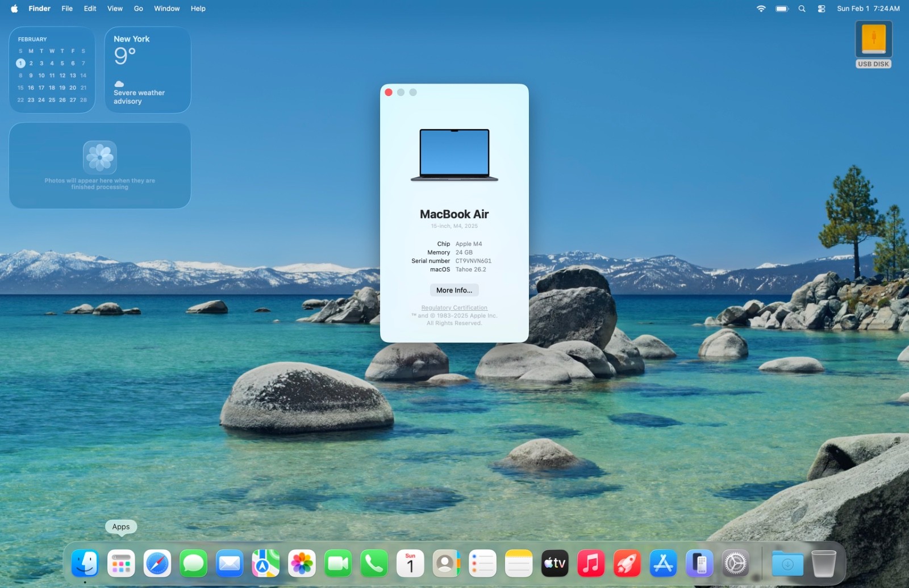Open Messages in the Dock
909x588 pixels.
194,564
